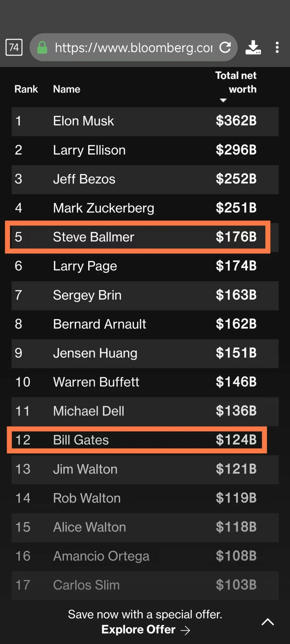Screen dimensions: 290x644
Task: Tap the green padlock site security icon
Action: 42,48
